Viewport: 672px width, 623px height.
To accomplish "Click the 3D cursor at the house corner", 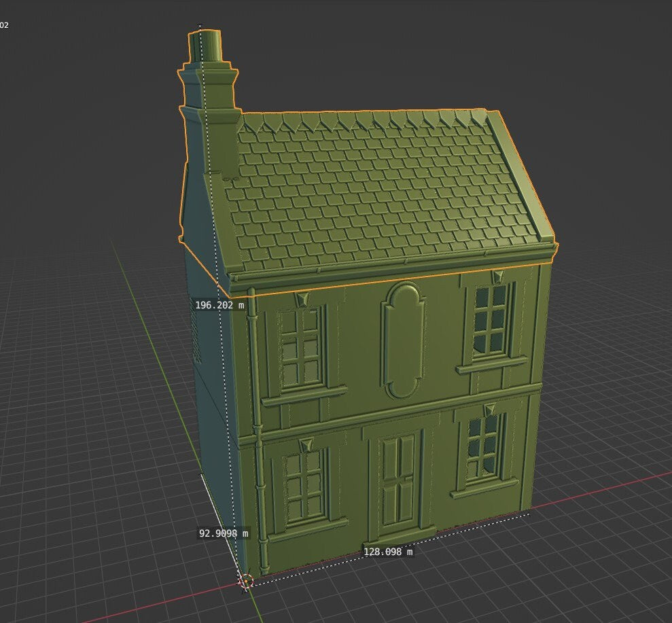I will [247, 581].
